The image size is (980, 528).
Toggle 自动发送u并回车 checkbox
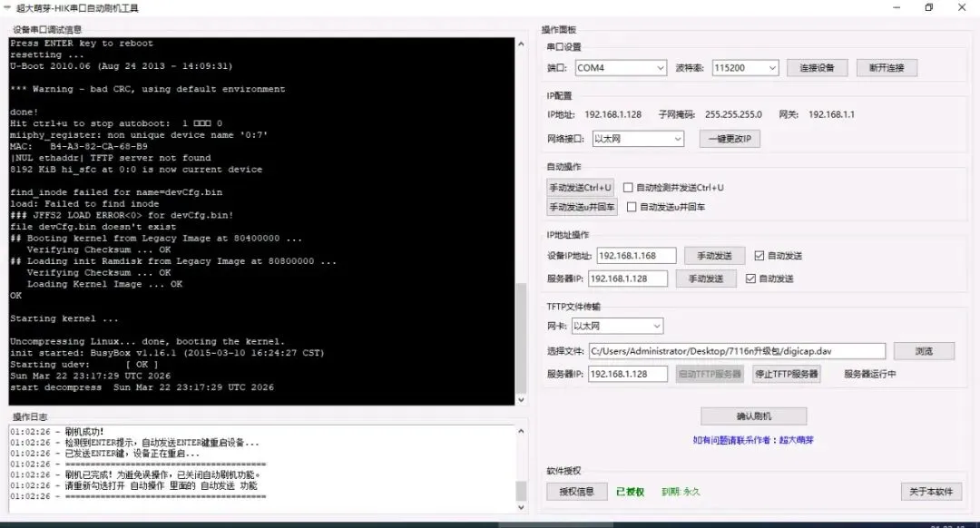coord(632,207)
